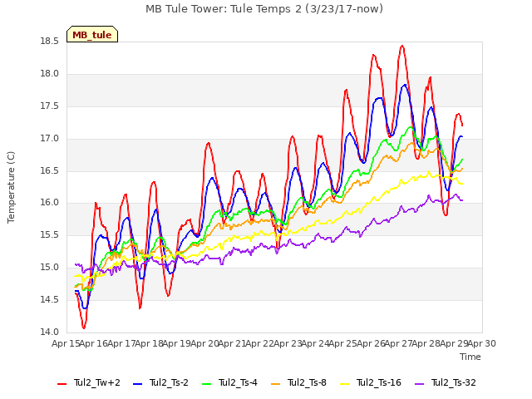Click the 15.0 y-axis tick label
The height and width of the screenshot is (399, 532).
50,268
